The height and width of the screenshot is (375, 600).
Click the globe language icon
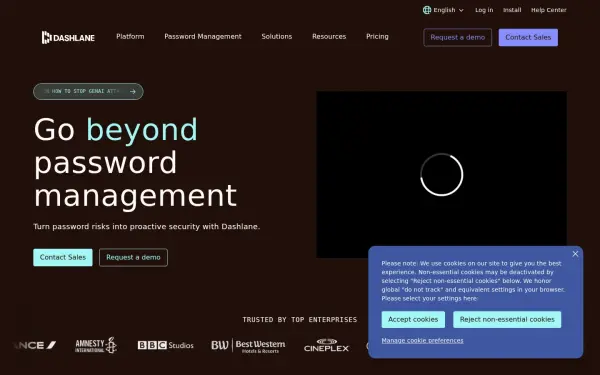427,10
